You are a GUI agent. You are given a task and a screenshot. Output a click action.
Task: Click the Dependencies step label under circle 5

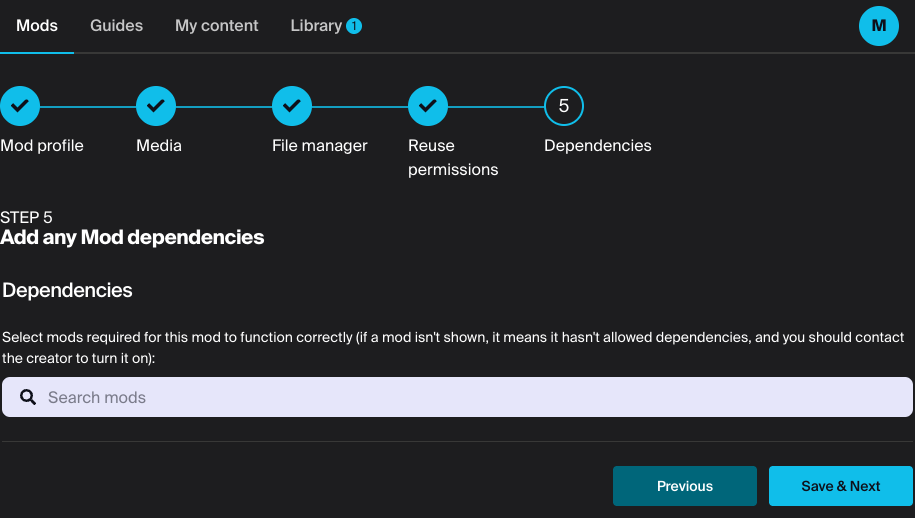tap(598, 145)
